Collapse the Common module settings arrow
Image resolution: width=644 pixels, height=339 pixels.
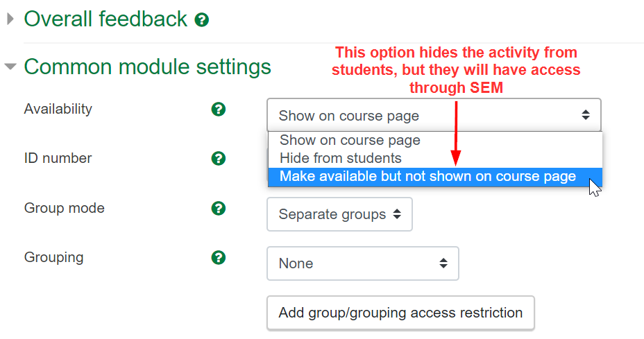click(x=10, y=67)
